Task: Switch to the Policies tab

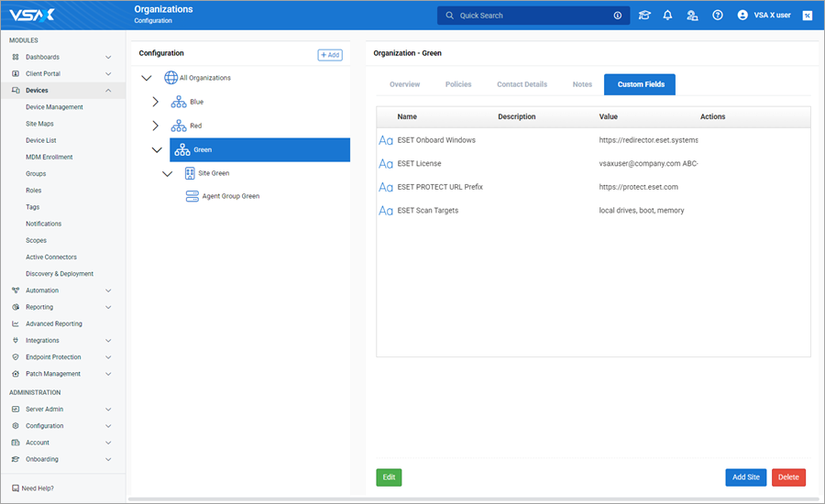Action: click(458, 84)
